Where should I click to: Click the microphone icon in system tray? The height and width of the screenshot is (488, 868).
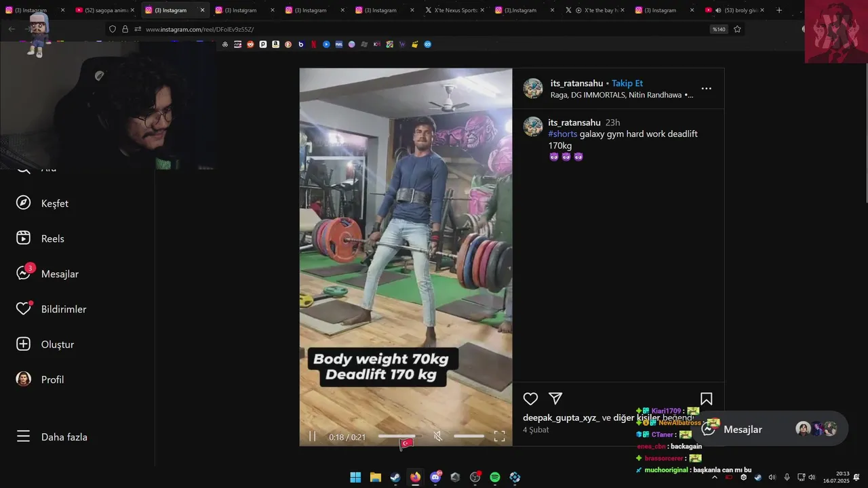(x=787, y=477)
